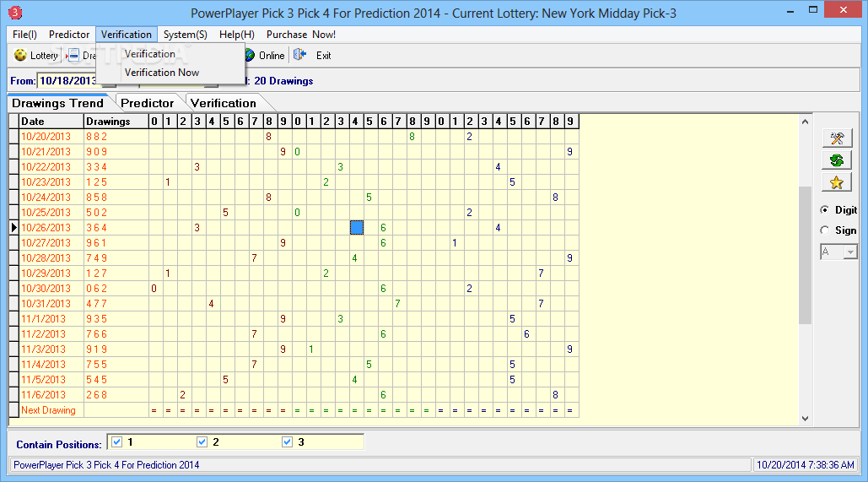This screenshot has height=482, width=868.
Task: Select the 10/22/2013 date cell
Action: (51, 167)
